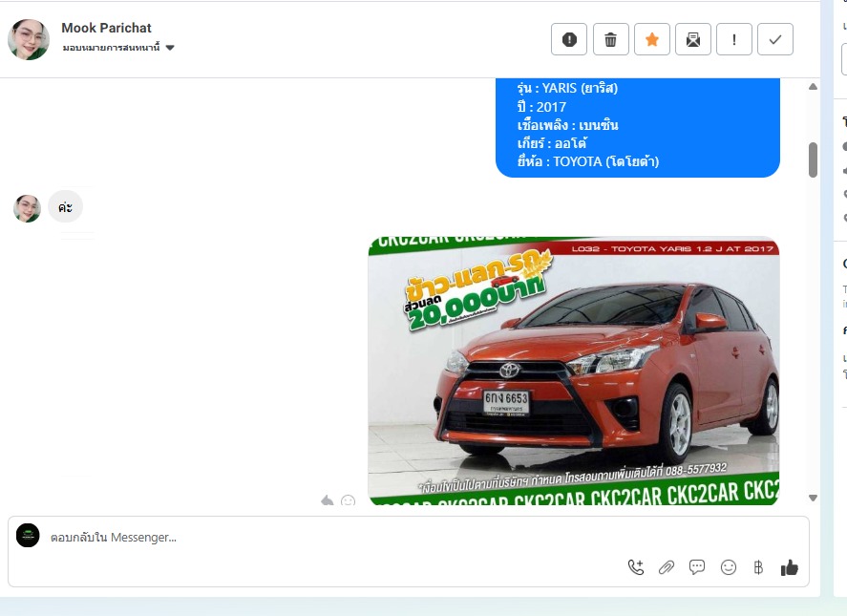Send a thumbs-up like
The width and height of the screenshot is (847, 616).
[790, 567]
